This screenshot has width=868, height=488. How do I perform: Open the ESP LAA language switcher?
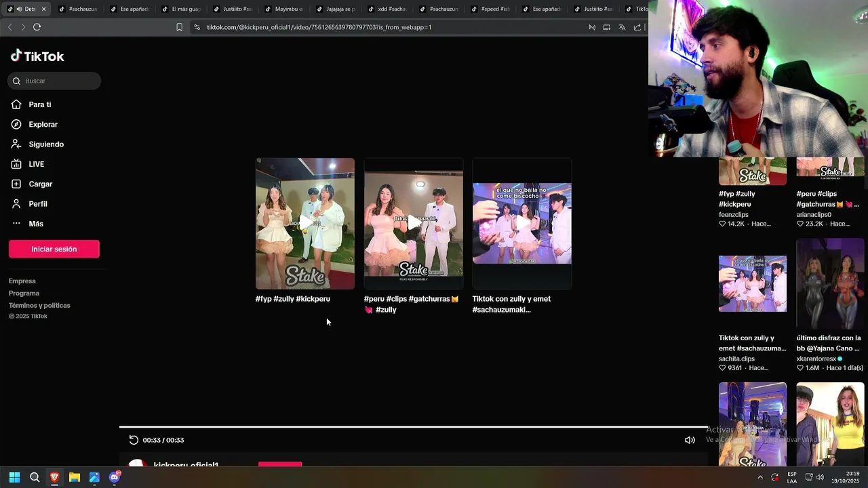[791, 477]
